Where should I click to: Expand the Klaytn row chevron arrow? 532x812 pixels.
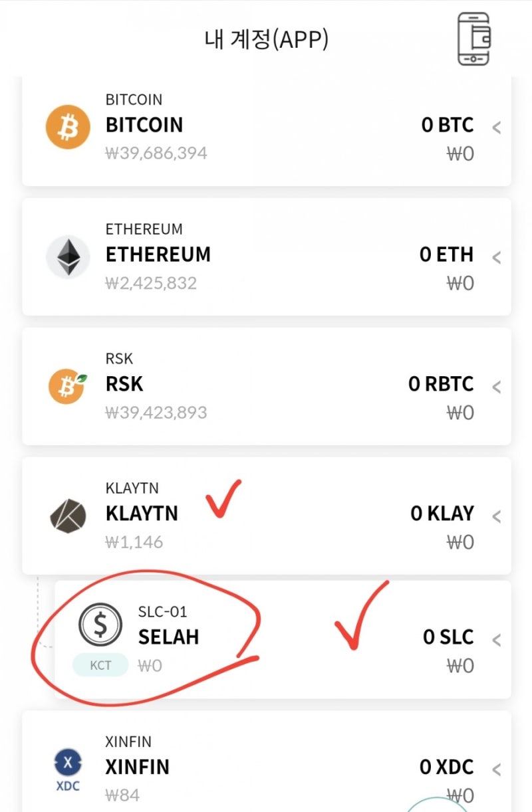point(496,516)
